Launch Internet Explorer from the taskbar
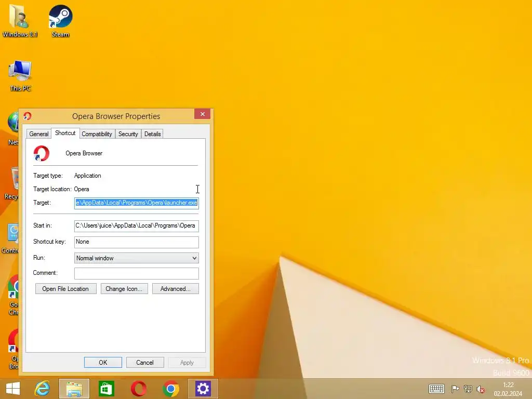Viewport: 532px width, 399px height. (x=43, y=389)
